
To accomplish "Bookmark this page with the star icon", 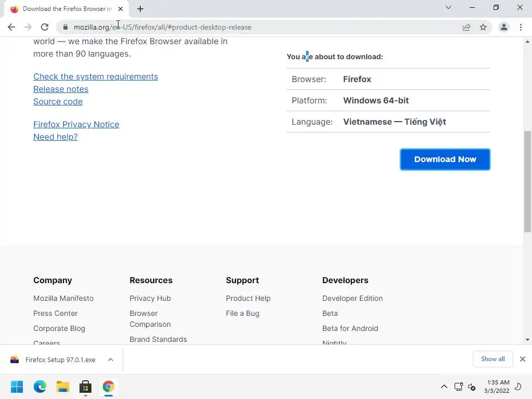I will 483,27.
